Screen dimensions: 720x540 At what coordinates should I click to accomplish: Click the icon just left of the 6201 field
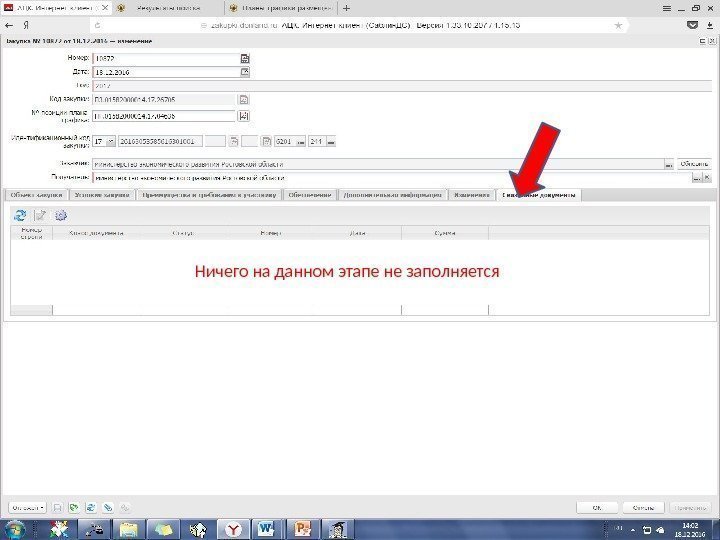point(266,141)
